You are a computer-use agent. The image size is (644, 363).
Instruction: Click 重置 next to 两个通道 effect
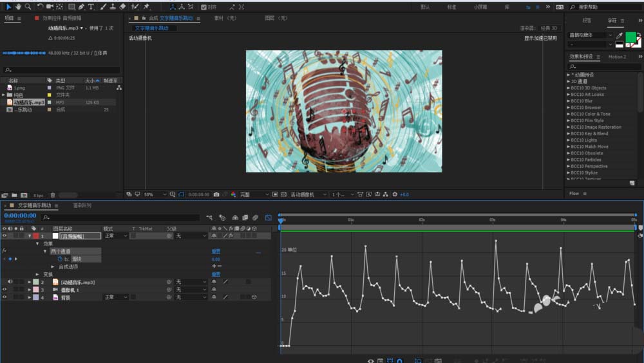216,251
